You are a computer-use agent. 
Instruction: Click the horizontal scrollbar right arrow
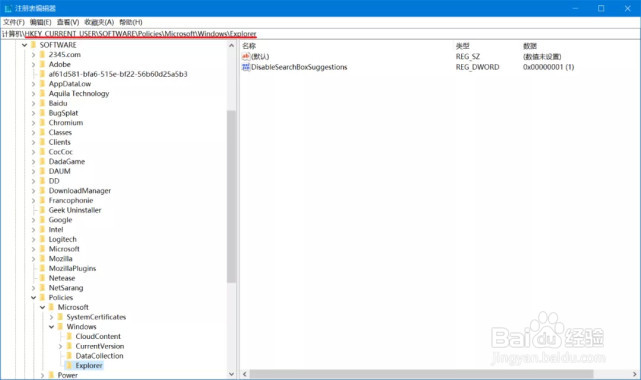(x=634, y=374)
